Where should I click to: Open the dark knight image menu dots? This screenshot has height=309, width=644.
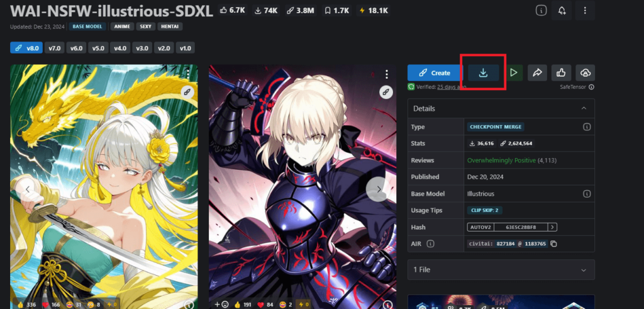pos(387,74)
